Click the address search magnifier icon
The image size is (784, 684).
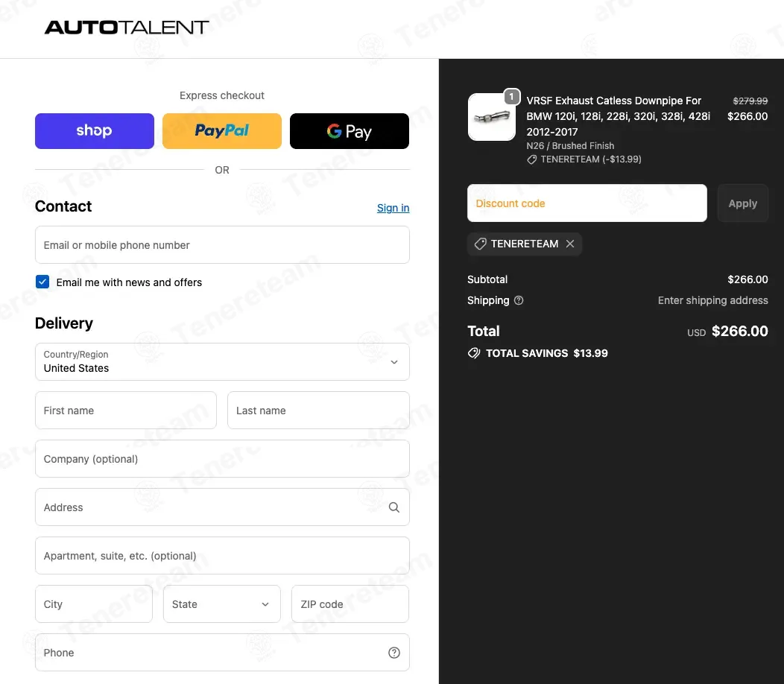(394, 507)
